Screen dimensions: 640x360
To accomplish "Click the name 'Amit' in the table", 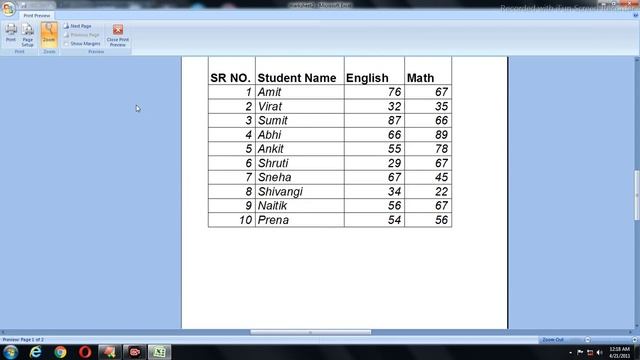I will (x=269, y=92).
